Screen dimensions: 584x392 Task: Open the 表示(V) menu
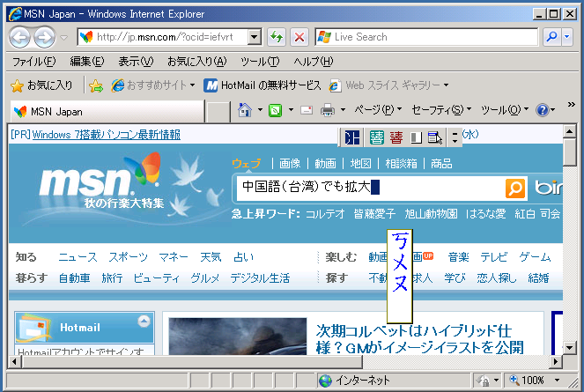coord(136,62)
